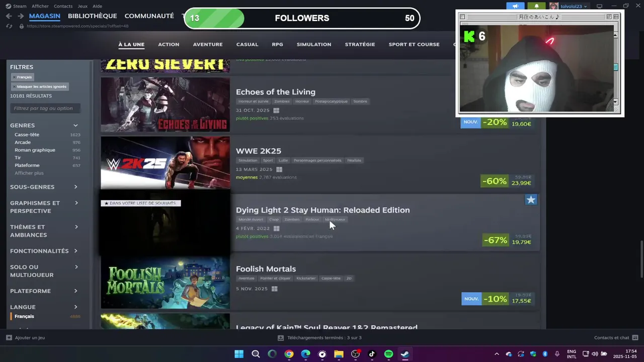
Task: Go forward with the right arrow navigation icon
Action: click(x=20, y=16)
